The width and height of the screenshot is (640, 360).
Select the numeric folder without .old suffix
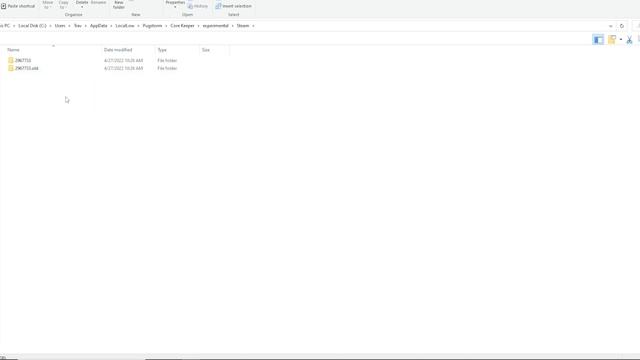tap(23, 60)
